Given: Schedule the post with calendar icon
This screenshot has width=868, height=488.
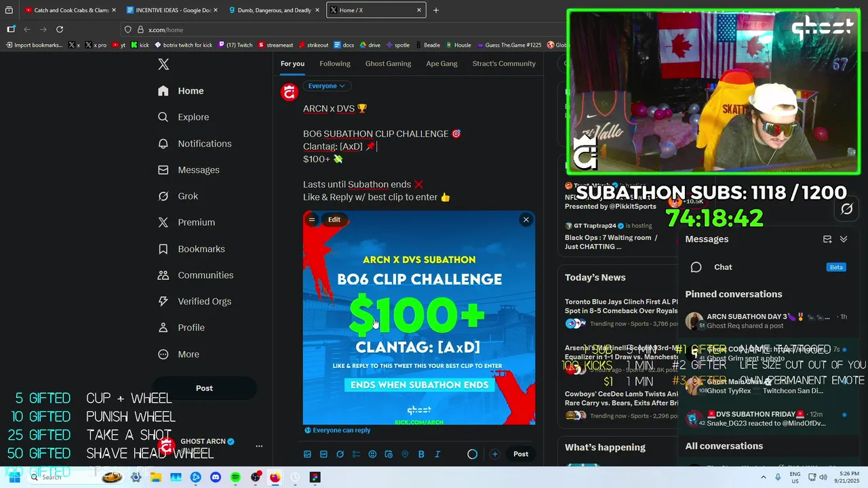Looking at the screenshot, I should coord(389,454).
